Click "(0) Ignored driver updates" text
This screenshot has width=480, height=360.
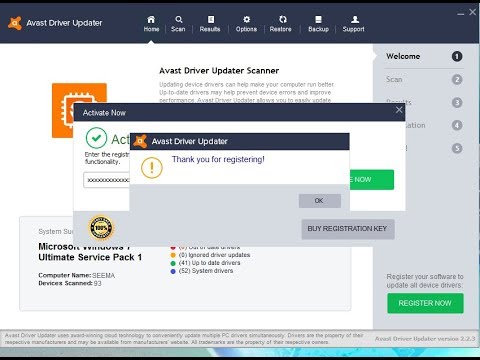[x=214, y=255]
